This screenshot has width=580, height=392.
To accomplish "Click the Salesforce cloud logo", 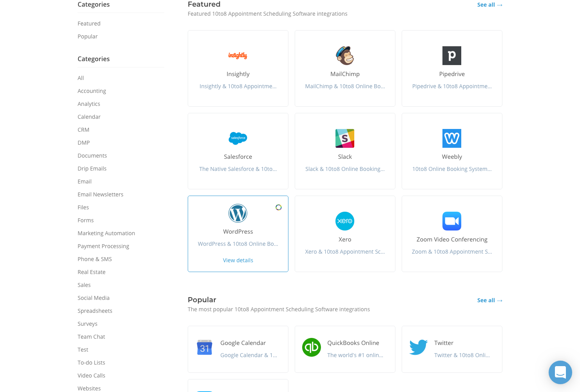I will 238,138.
